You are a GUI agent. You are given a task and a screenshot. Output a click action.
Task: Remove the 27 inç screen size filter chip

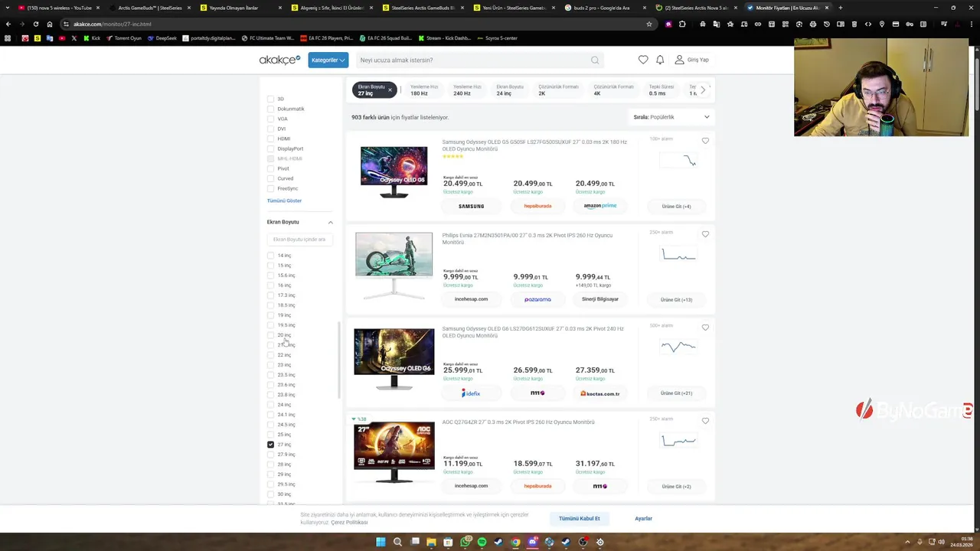[x=389, y=90]
